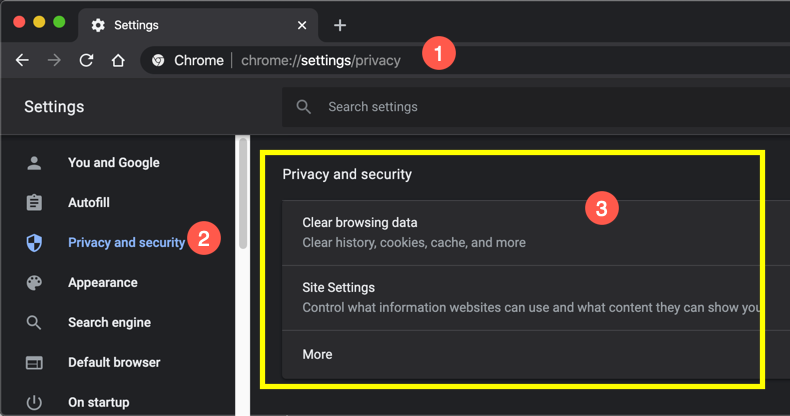The image size is (790, 416).
Task: Click the On startup power icon
Action: (34, 403)
